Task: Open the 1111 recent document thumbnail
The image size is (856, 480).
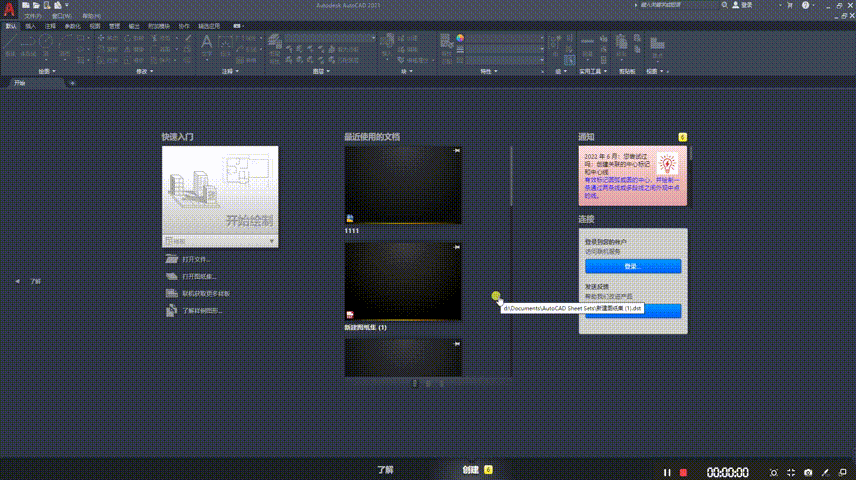Action: click(x=403, y=185)
